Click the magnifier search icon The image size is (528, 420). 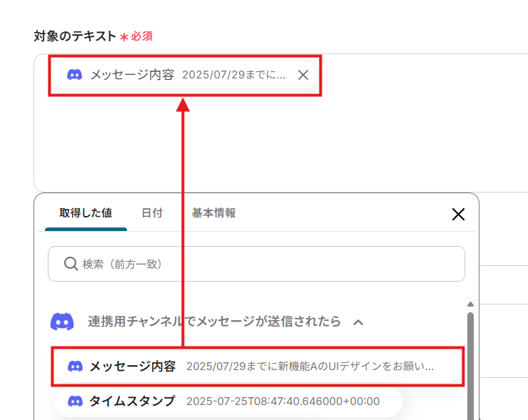71,264
